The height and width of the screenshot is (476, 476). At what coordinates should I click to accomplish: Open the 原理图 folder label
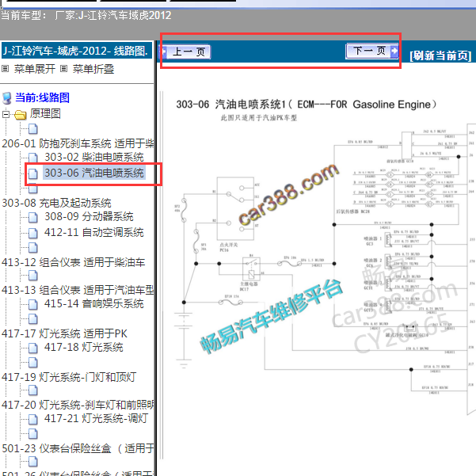pos(45,114)
